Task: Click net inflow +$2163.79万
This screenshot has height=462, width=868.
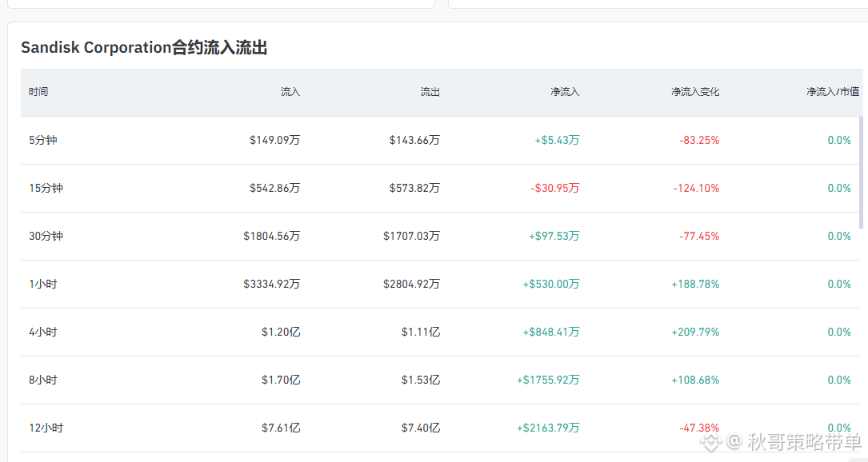Action: [x=548, y=428]
